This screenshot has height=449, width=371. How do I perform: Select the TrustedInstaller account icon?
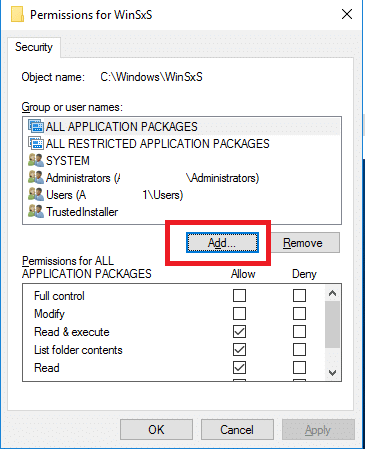point(36,211)
